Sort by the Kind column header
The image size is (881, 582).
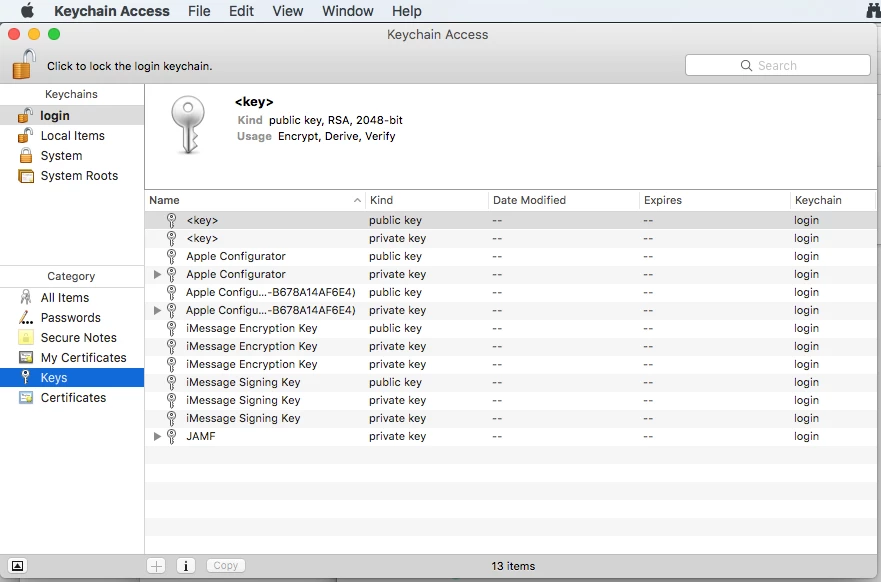pyautogui.click(x=427, y=200)
